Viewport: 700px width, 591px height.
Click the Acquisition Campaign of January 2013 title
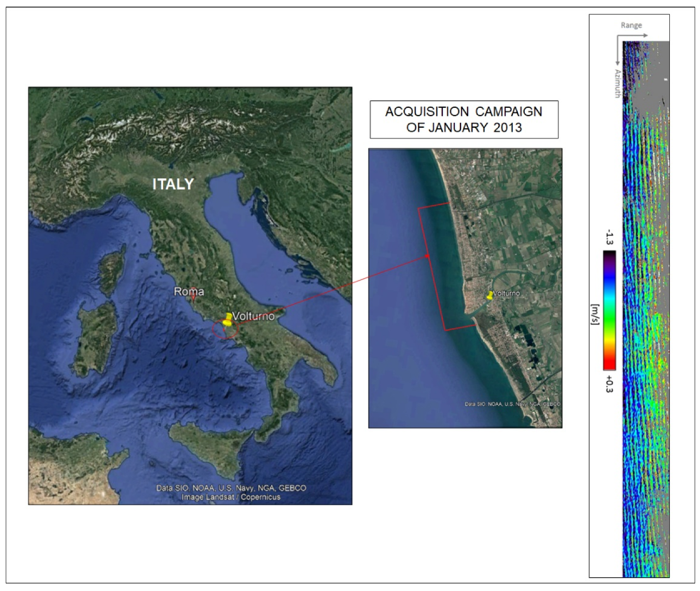(464, 119)
